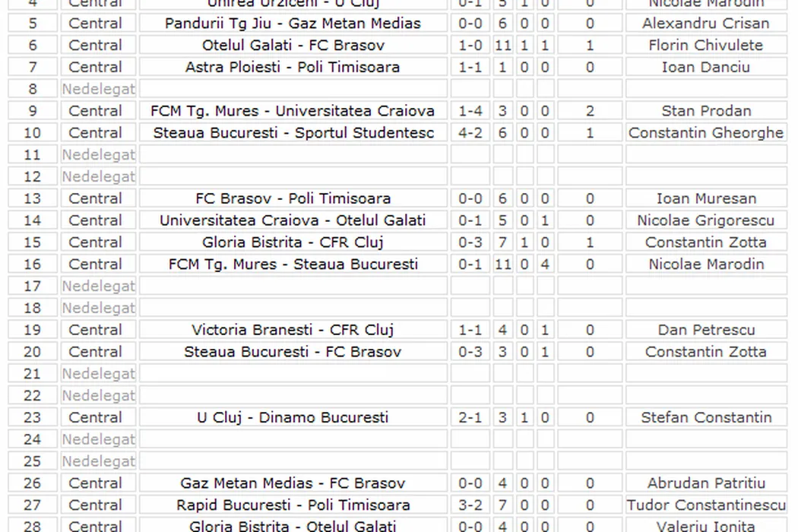Image resolution: width=798 pixels, height=532 pixels.
Task: Open the Steaua Bucuresti - Sportul Studentesc match
Action: tap(293, 133)
